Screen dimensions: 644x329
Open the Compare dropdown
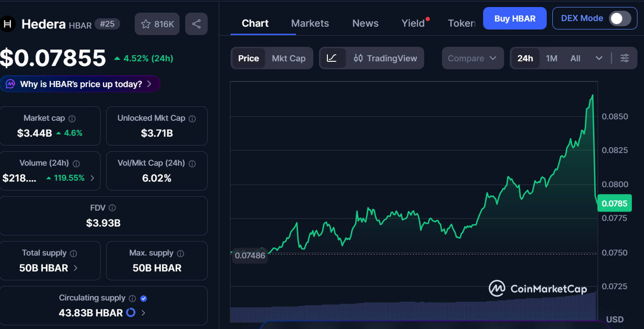point(473,58)
